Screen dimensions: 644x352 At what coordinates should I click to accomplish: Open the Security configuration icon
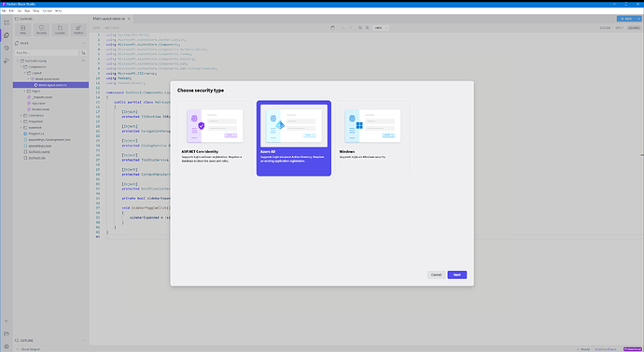click(41, 30)
